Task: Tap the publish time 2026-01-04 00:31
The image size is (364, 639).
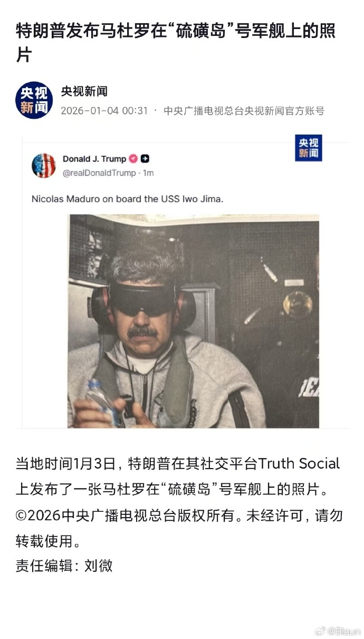Action: [104, 111]
